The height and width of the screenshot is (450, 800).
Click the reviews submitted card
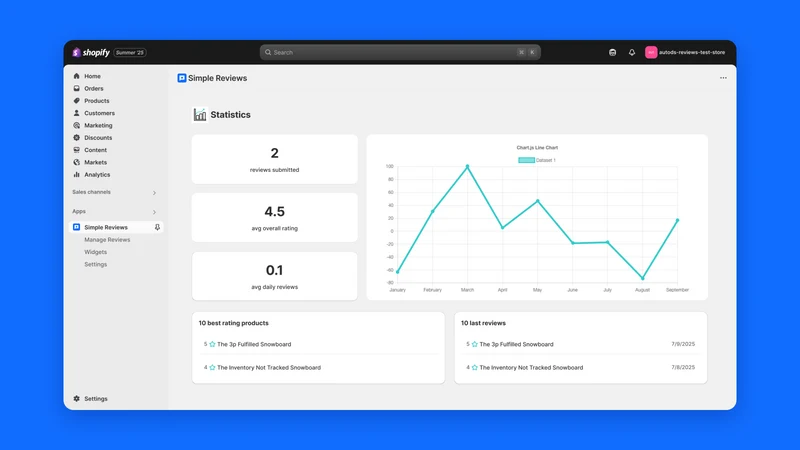point(274,159)
